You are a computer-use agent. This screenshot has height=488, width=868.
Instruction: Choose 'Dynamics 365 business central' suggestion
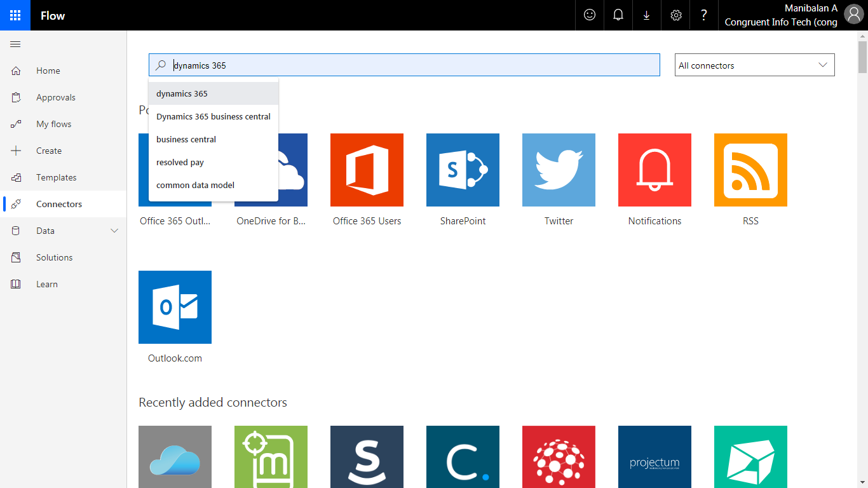(214, 116)
